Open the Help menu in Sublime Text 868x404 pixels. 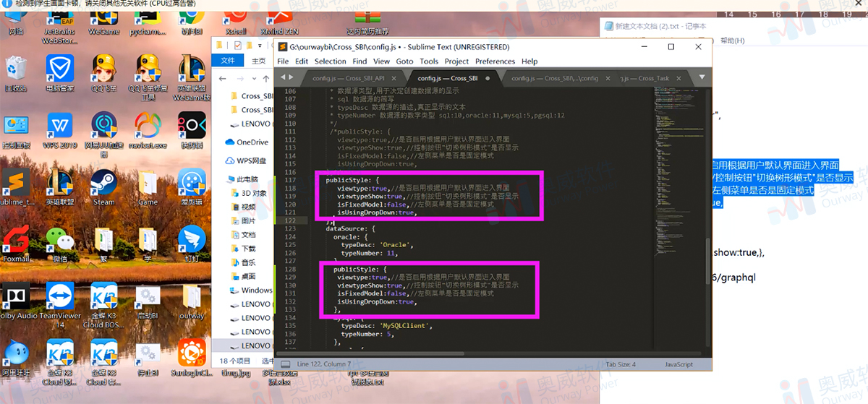coord(529,61)
